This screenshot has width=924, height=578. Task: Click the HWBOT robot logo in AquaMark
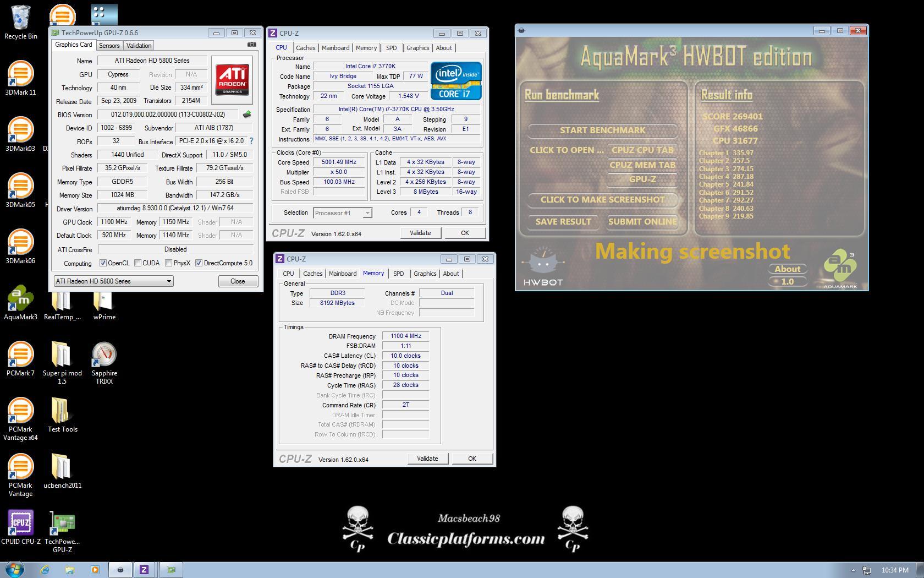pos(543,266)
